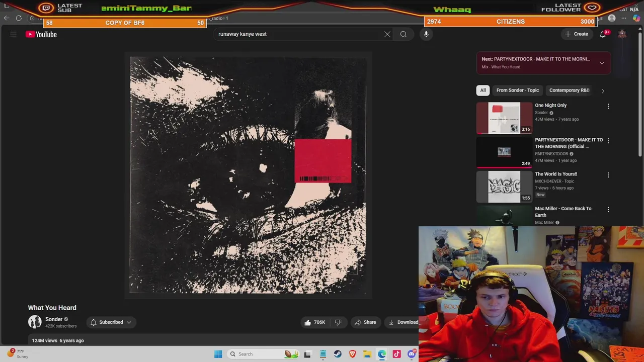644x362 pixels.
Task: Open options for The World Is Yours!!
Action: [608, 175]
